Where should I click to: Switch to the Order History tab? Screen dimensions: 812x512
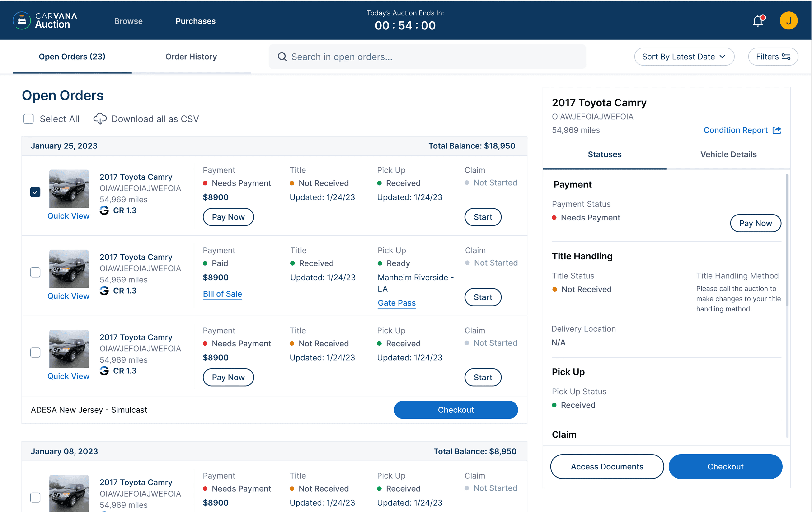coord(191,57)
